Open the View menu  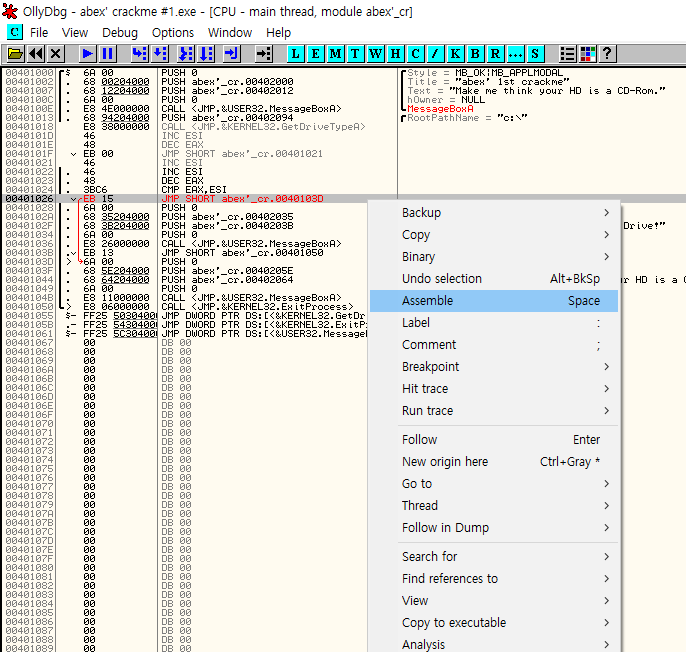click(75, 33)
